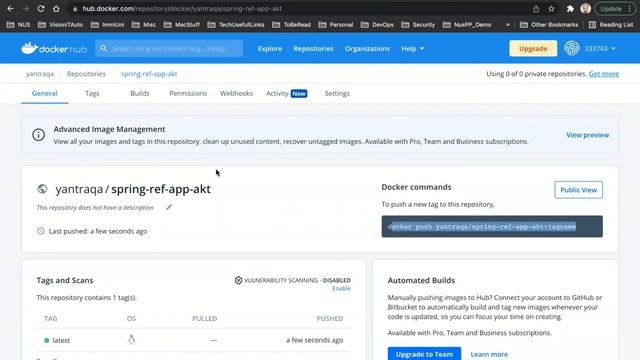The width and height of the screenshot is (640, 360).
Task: Open the Chrome profile avatar
Action: 586,9
